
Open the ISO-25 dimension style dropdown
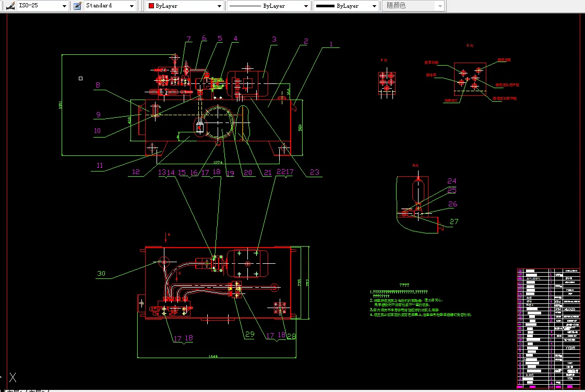pyautogui.click(x=43, y=6)
